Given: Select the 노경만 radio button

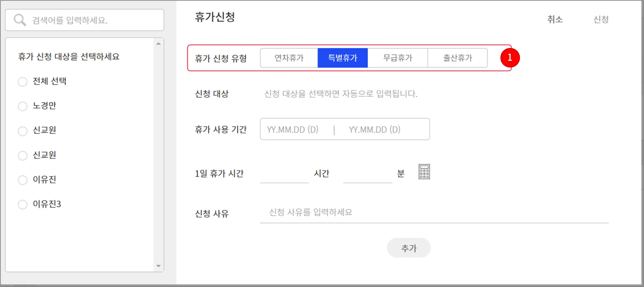Looking at the screenshot, I should click(x=22, y=106).
